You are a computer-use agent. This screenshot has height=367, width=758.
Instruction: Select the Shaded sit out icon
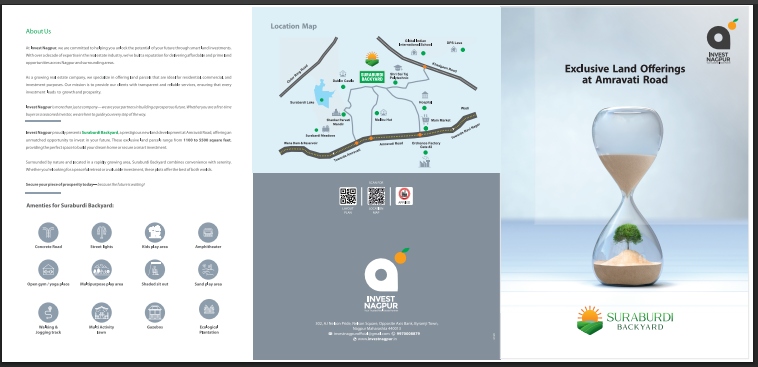click(x=155, y=270)
